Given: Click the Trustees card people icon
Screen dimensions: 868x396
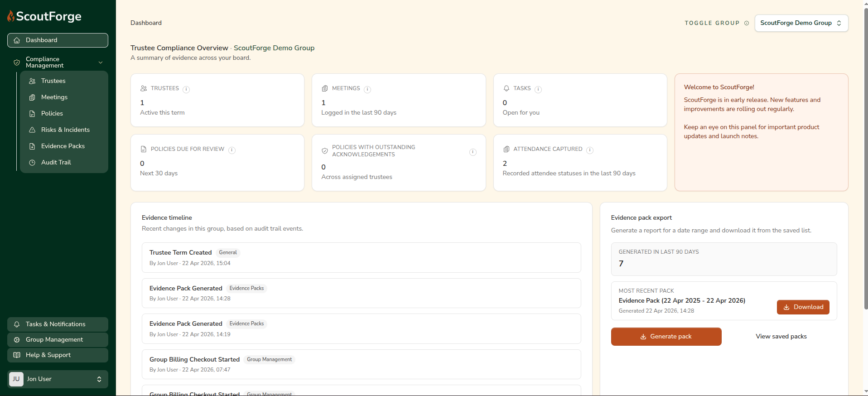Looking at the screenshot, I should [x=144, y=88].
